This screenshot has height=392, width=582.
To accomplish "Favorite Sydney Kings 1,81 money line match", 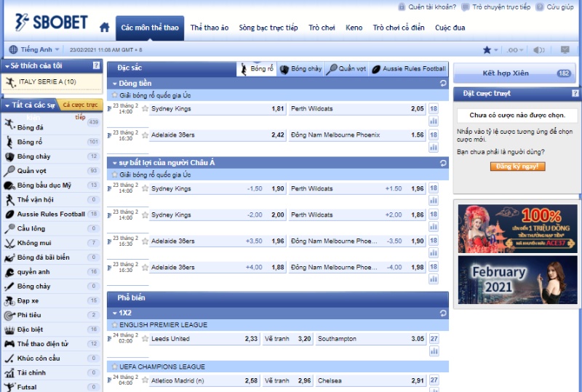I will (x=145, y=109).
